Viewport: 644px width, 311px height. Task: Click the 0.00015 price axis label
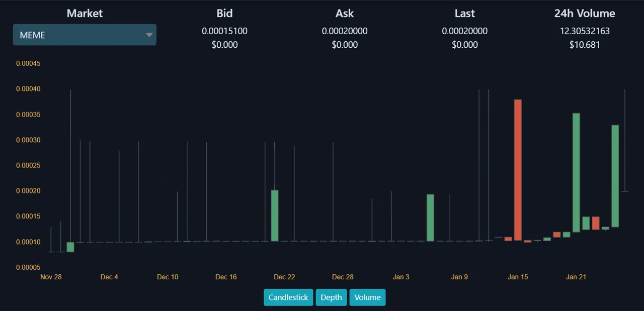click(28, 216)
